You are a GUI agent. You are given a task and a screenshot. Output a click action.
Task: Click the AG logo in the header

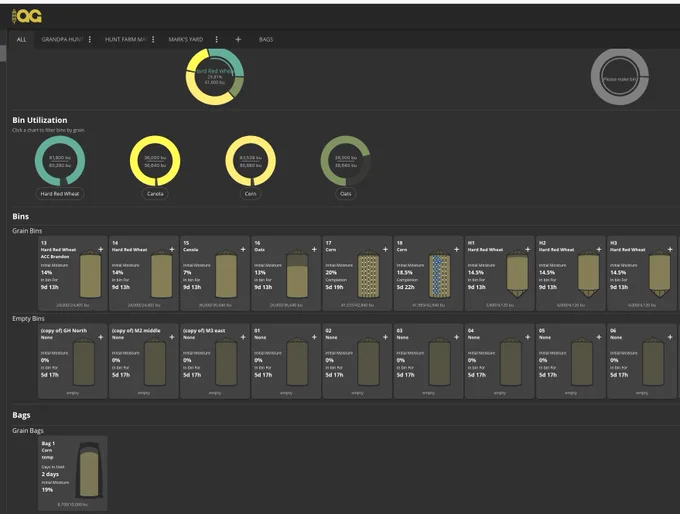26,16
